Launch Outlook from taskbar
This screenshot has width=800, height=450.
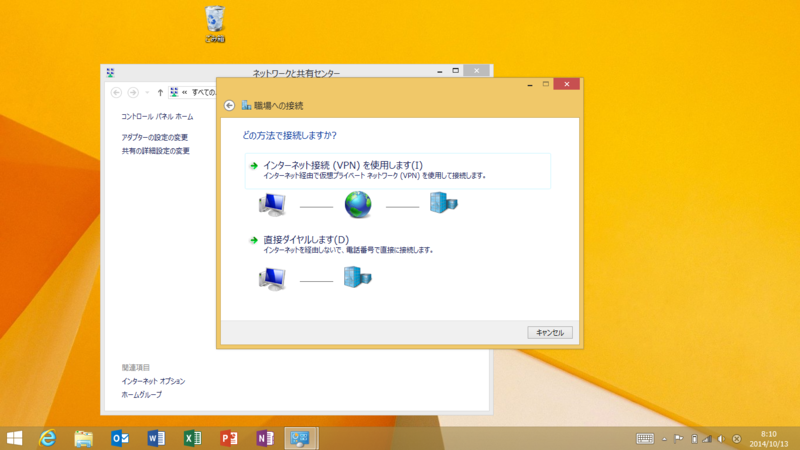[120, 438]
